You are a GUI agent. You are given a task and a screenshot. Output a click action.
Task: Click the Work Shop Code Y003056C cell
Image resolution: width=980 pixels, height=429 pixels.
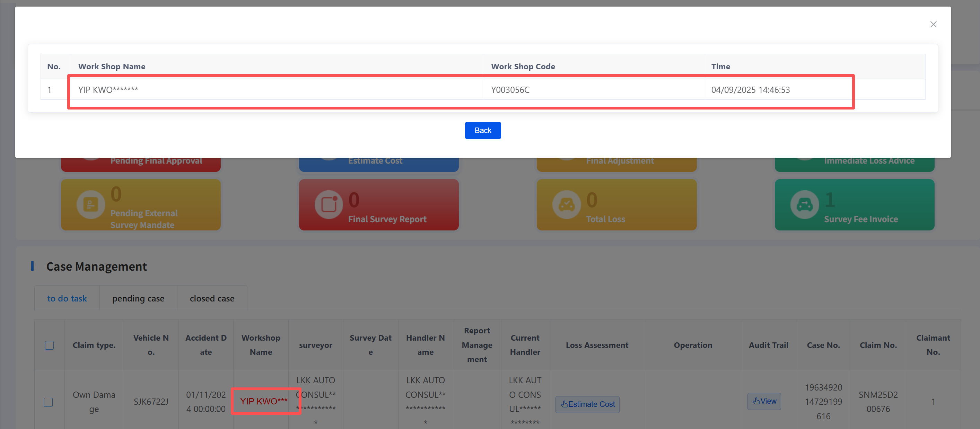[x=510, y=90]
